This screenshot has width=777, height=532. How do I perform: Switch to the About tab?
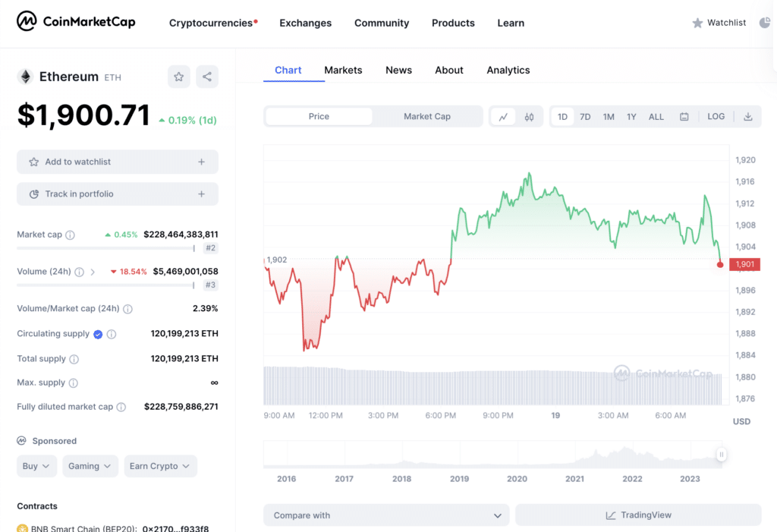pyautogui.click(x=449, y=71)
